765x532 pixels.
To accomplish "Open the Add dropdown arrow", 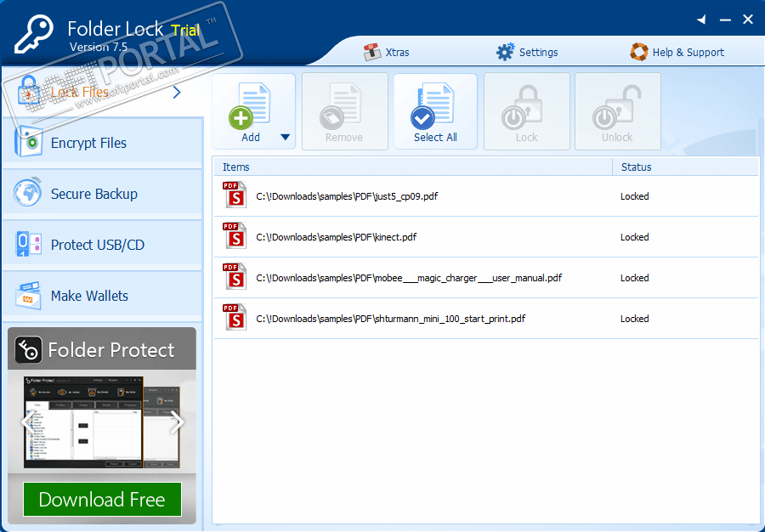I will [286, 137].
